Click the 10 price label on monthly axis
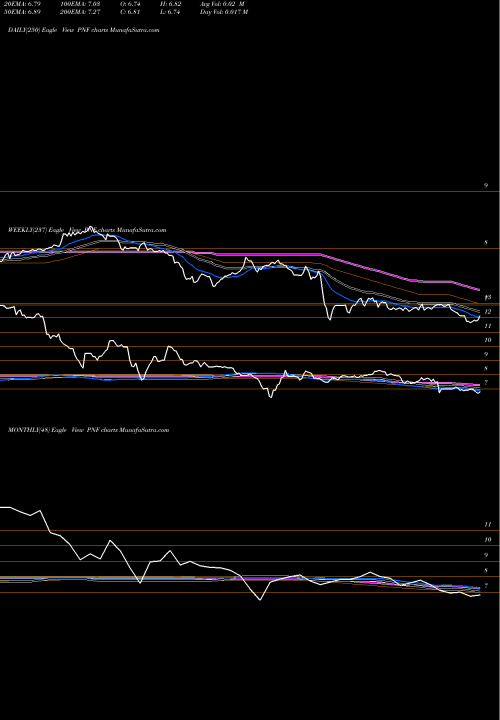 [488, 540]
